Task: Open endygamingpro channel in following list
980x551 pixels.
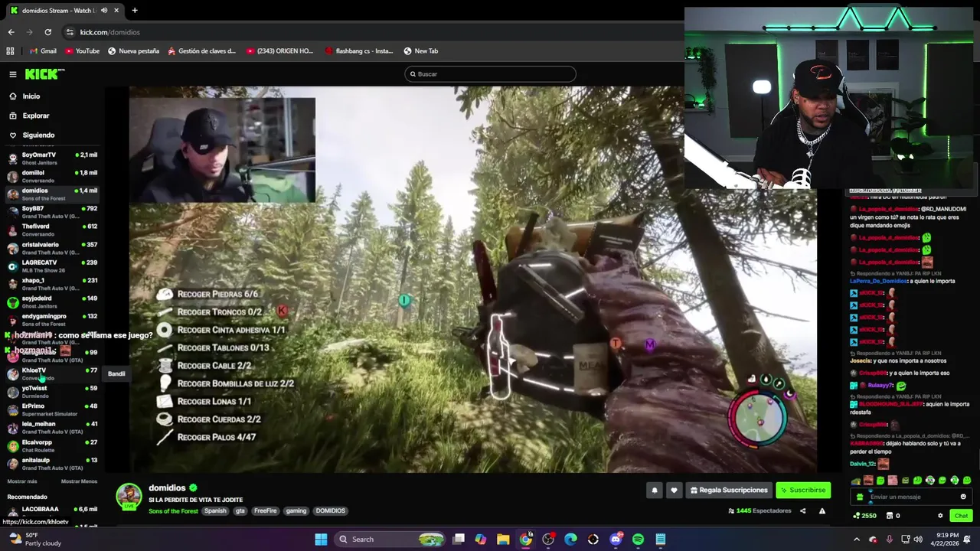Action: click(x=52, y=319)
